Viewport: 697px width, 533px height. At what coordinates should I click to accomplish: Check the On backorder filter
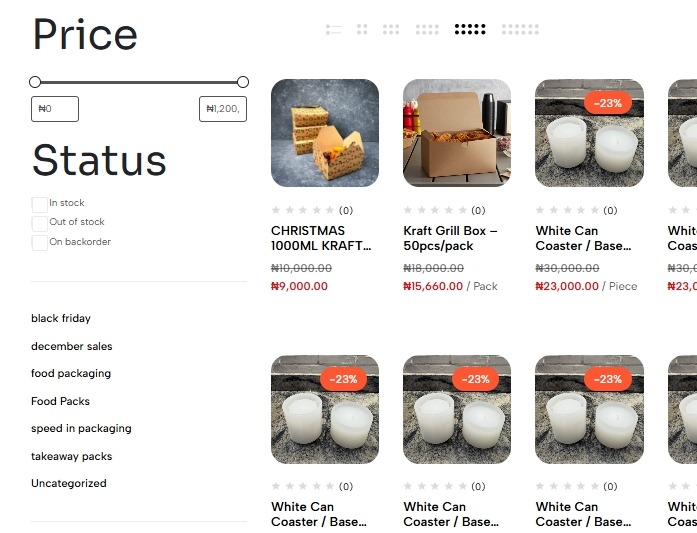point(40,243)
